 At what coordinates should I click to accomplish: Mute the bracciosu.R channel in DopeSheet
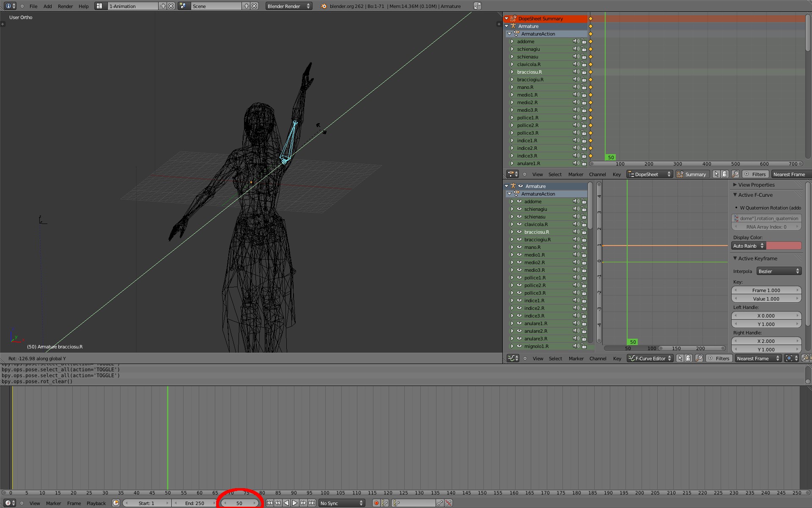tap(576, 72)
